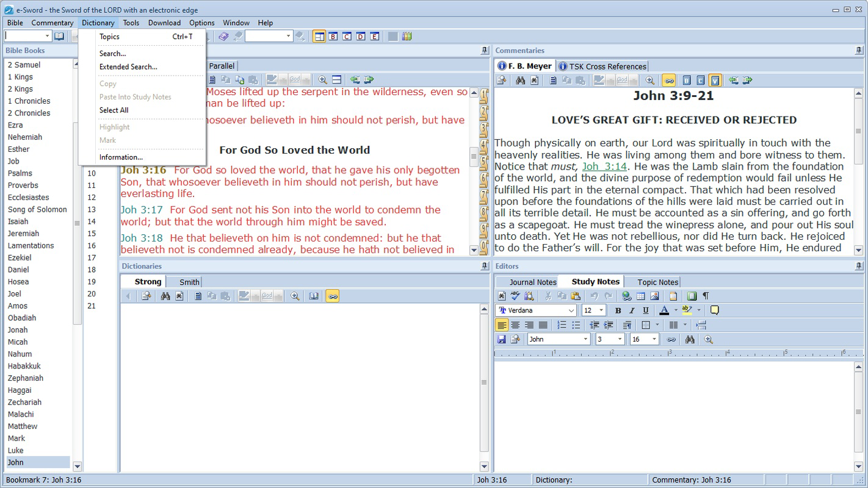Choose Information... from the Dictionary menu
Viewport: 868px width, 488px height.
pos(142,157)
